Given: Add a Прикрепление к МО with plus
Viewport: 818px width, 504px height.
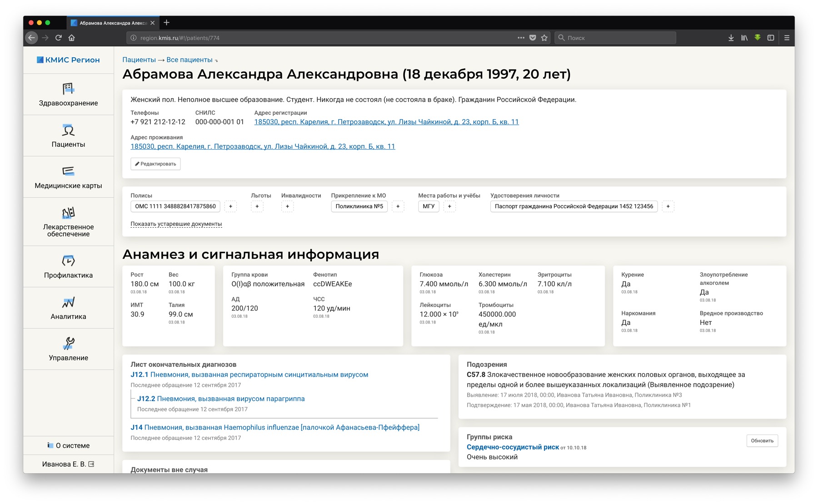Looking at the screenshot, I should pos(398,206).
